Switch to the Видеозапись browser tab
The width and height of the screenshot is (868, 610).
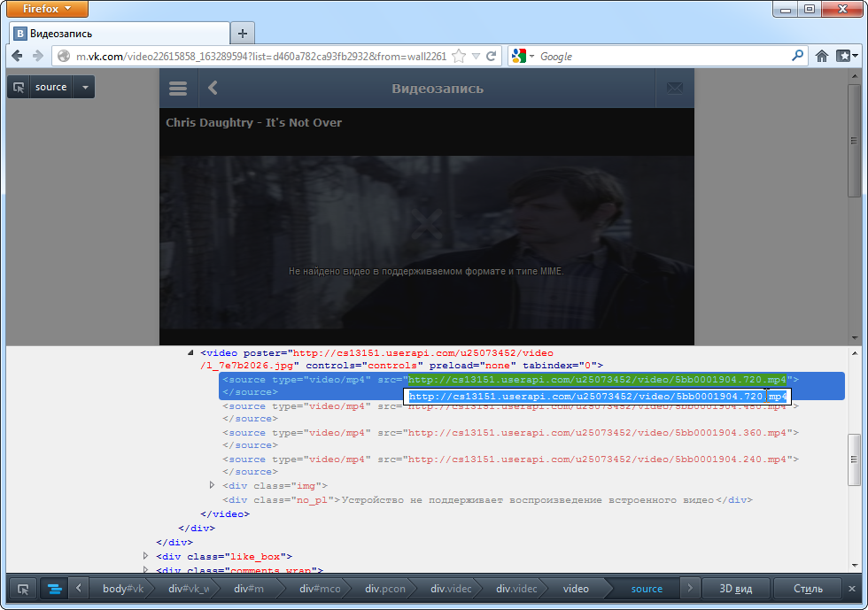tap(120, 34)
